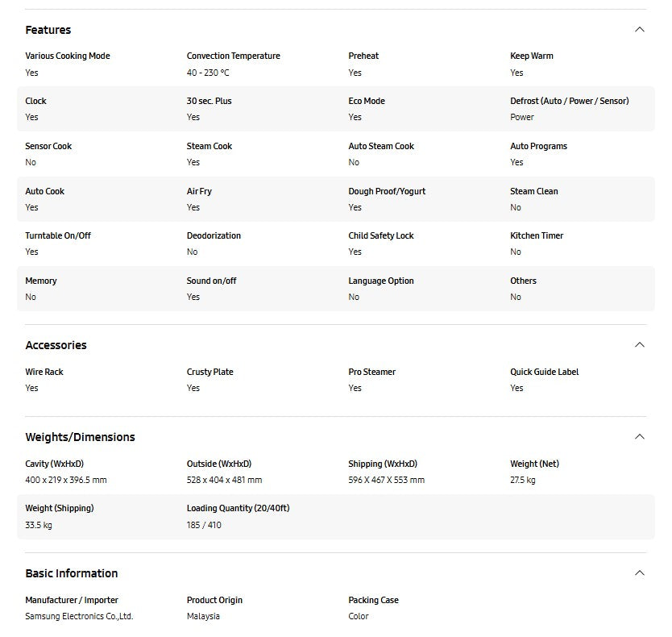Click Samsung Electronics Co.,Ltd. manufacturer text
The width and height of the screenshot is (672, 637).
[x=79, y=616]
